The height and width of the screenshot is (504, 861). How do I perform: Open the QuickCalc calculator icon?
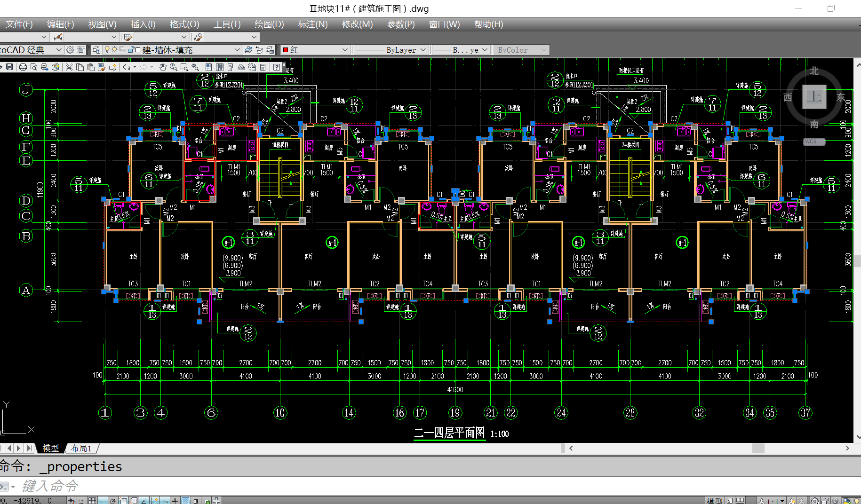point(263,67)
